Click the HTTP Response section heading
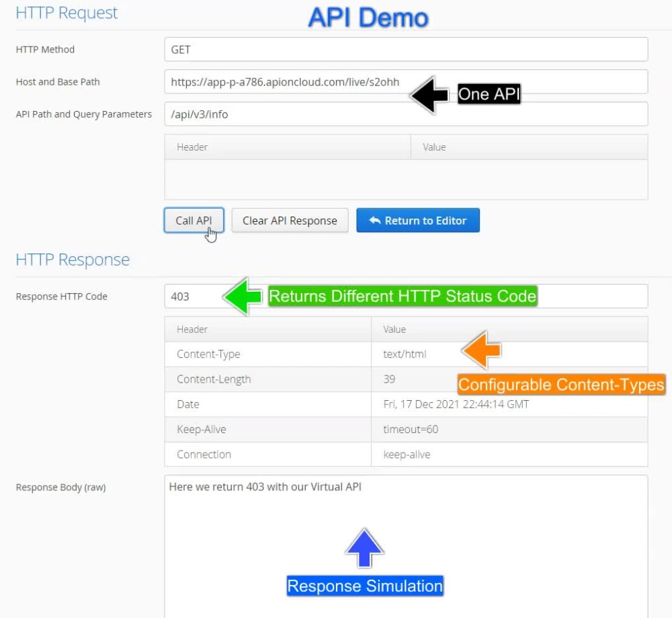672x618 pixels. (72, 260)
